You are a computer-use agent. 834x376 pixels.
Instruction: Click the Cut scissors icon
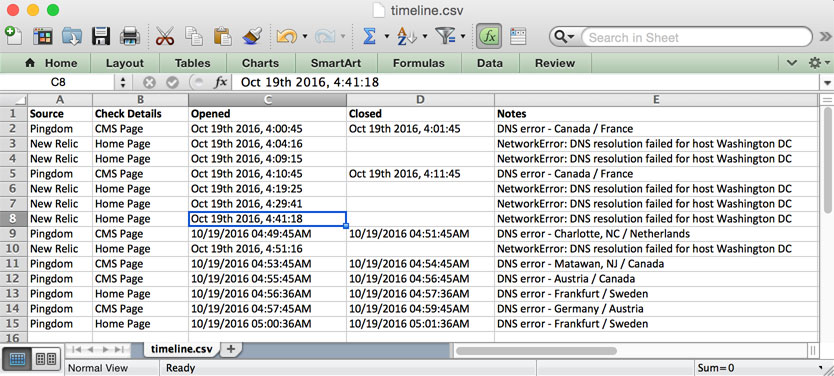(165, 37)
